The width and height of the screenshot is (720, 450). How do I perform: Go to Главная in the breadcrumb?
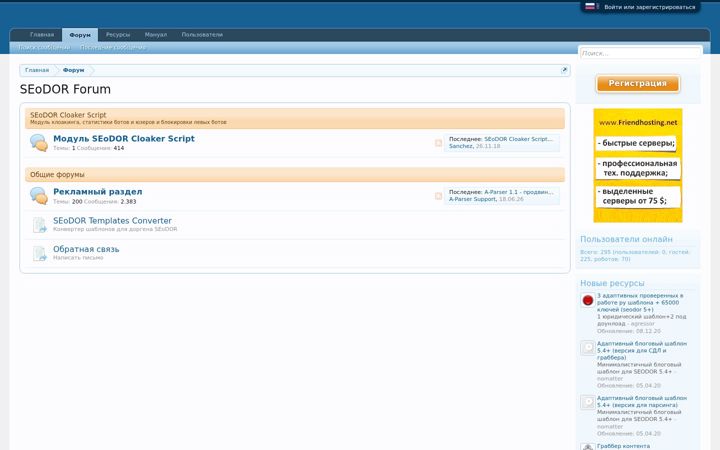(37, 70)
